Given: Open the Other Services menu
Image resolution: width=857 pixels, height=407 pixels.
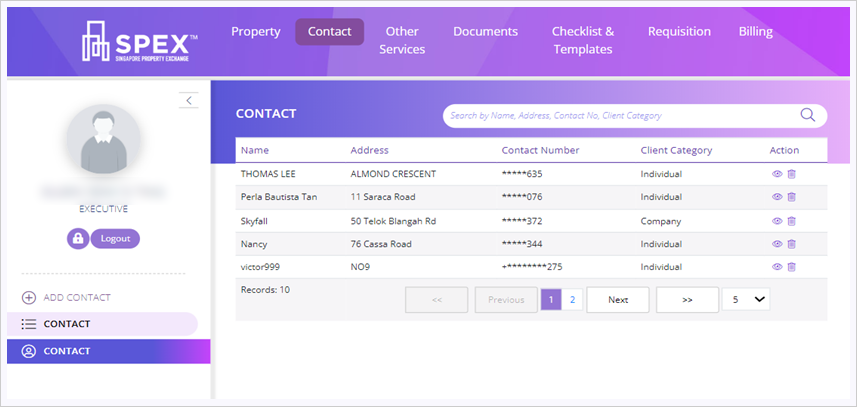Looking at the screenshot, I should click(402, 40).
